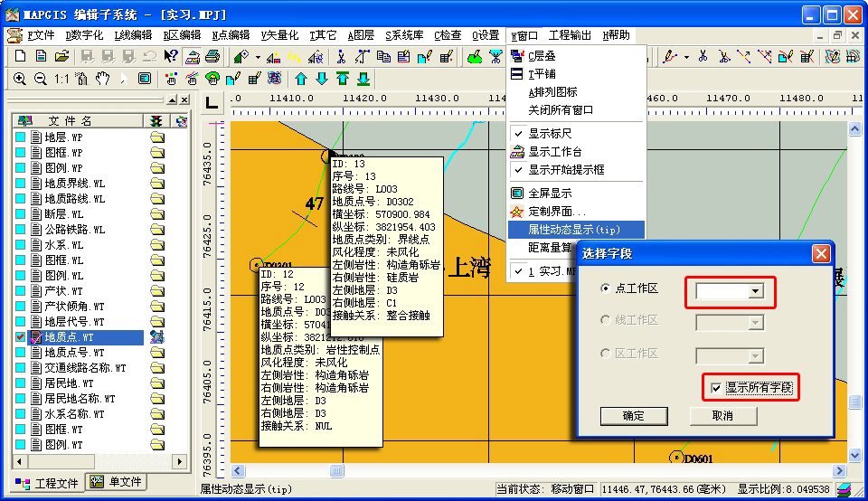The image size is (868, 501).
Task: Click the Open folder toolbar icon
Action: (62, 56)
